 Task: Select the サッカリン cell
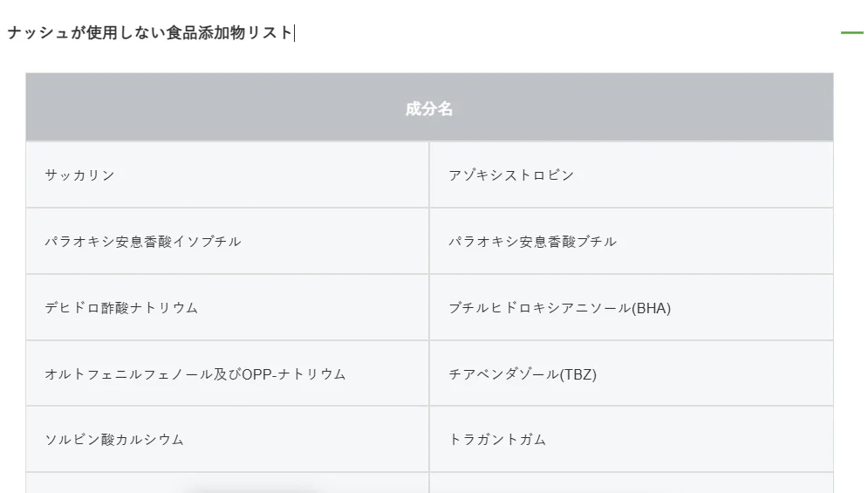(x=80, y=175)
